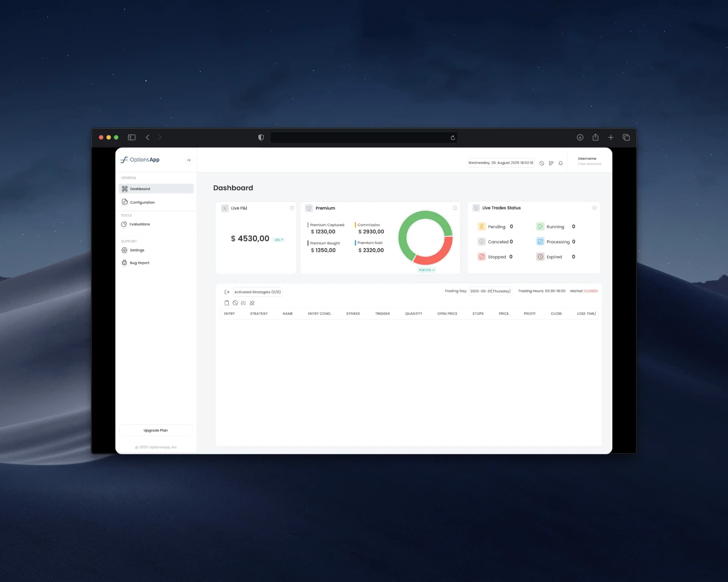Image resolution: width=728 pixels, height=582 pixels.
Task: Click the browser address bar
Action: [x=364, y=138]
